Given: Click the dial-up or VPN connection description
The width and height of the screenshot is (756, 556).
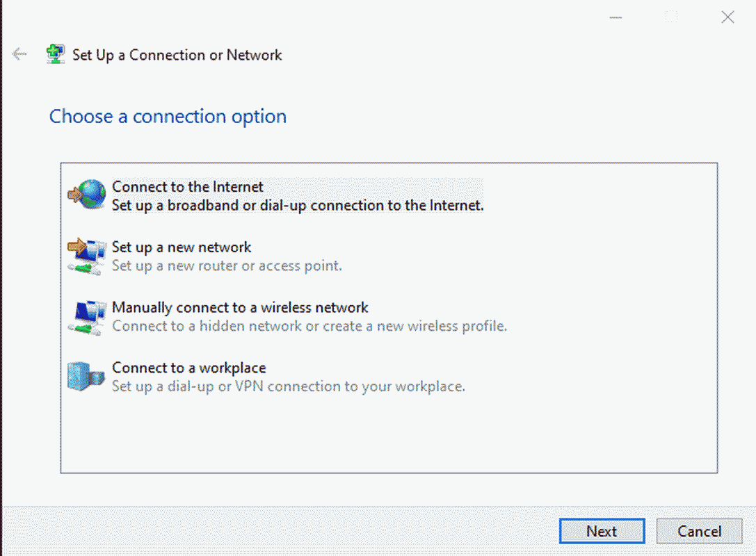Looking at the screenshot, I should click(x=289, y=386).
